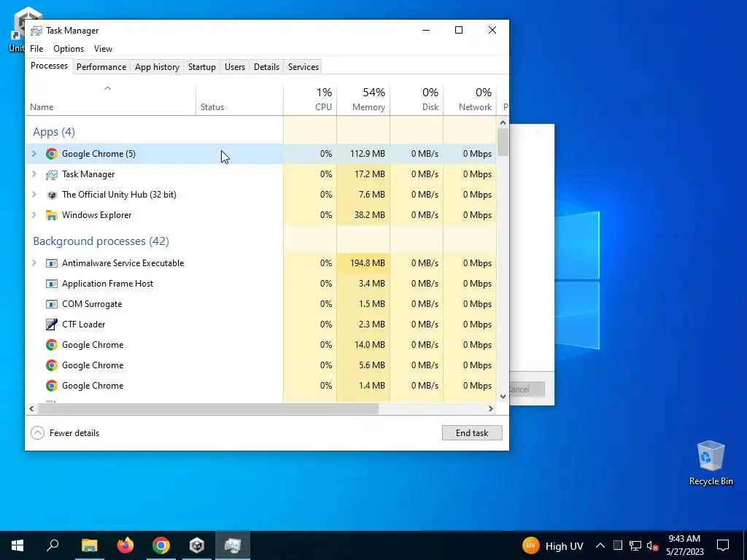747x560 pixels.
Task: Click the Windows Explorer folder icon in list
Action: coord(52,215)
